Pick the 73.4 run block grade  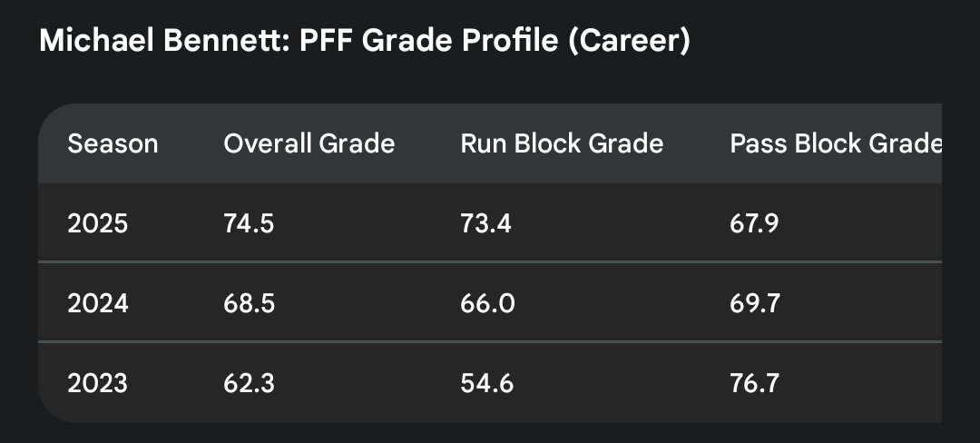(485, 223)
